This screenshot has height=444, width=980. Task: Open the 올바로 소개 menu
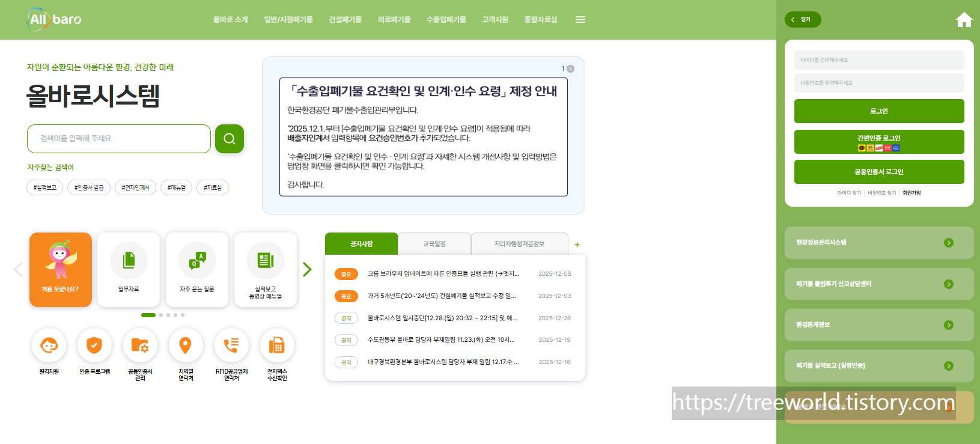click(231, 20)
